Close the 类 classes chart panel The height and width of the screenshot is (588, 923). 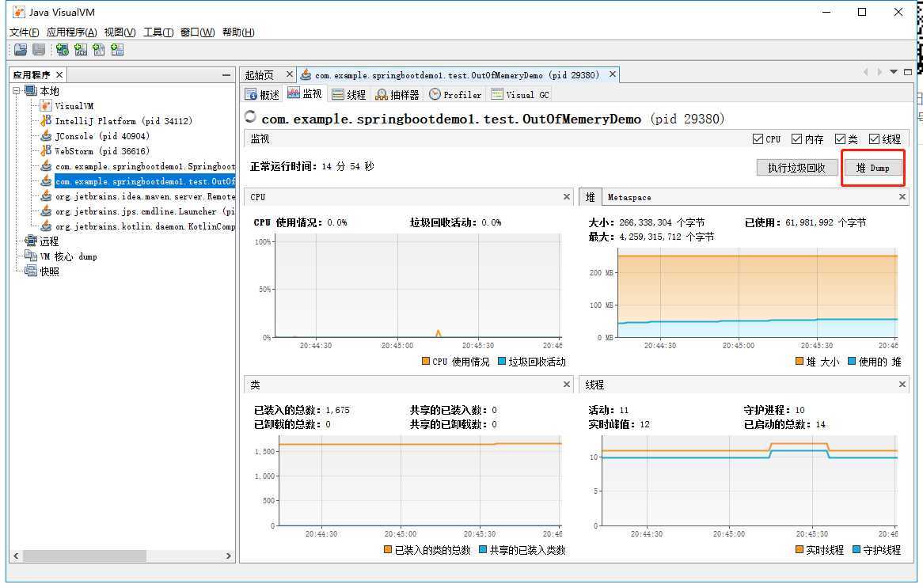(x=566, y=385)
